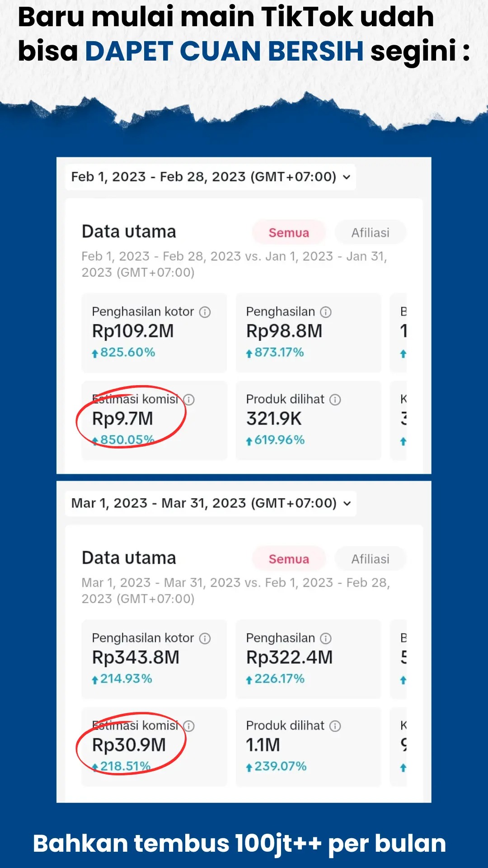Viewport: 488px width, 868px height.
Task: Click info icon beside February Penghasilan kotor
Action: pos(205,312)
